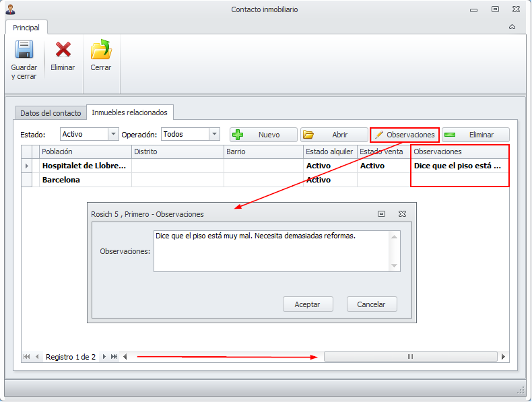The width and height of the screenshot is (532, 402).
Task: Click the Barrio column header
Action: click(263, 152)
